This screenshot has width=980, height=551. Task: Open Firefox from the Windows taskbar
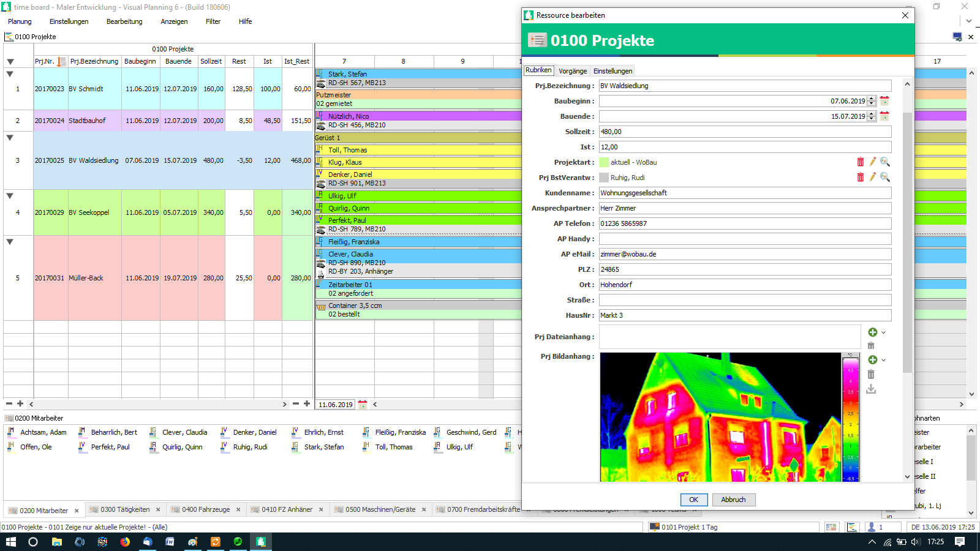[x=125, y=542]
